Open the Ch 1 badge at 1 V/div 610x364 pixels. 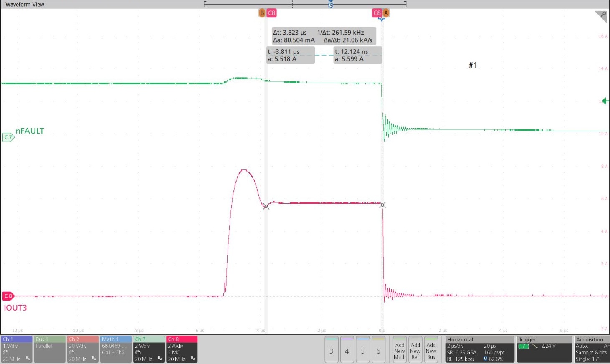[x=16, y=349]
